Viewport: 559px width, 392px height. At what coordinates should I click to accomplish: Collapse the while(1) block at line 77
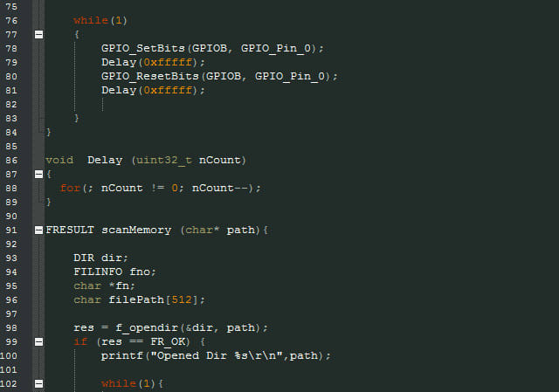(38, 35)
